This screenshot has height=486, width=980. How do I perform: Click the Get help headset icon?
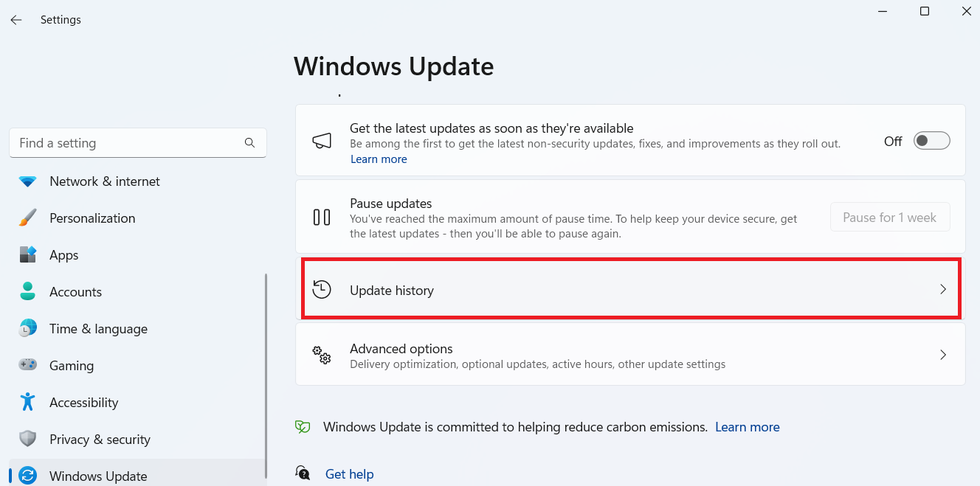(303, 473)
